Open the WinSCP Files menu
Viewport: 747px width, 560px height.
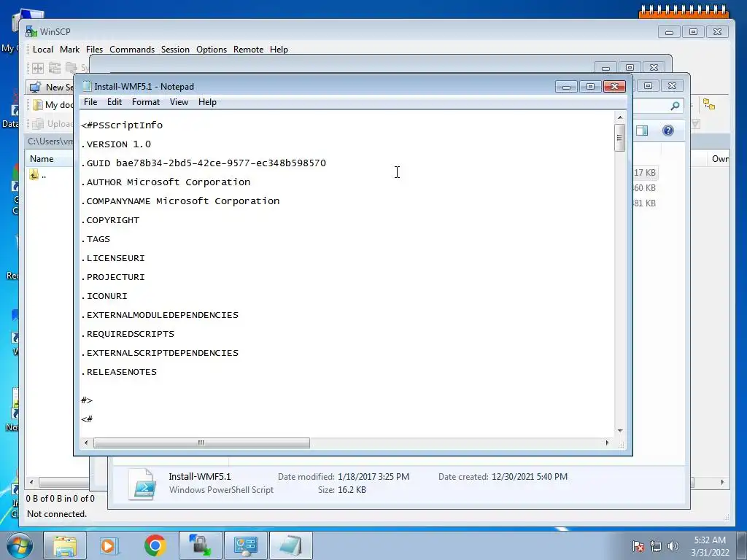coord(94,50)
